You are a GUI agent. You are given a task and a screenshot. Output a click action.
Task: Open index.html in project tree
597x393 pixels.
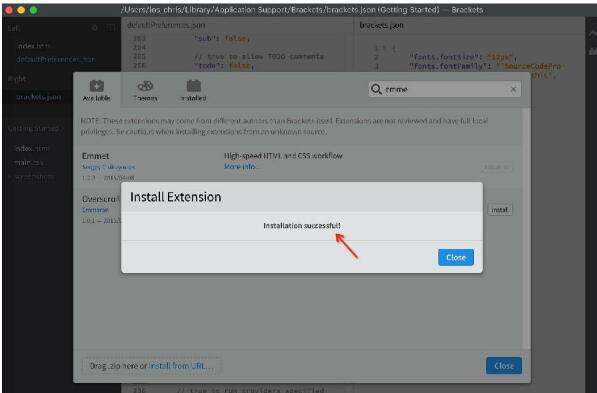(x=32, y=148)
